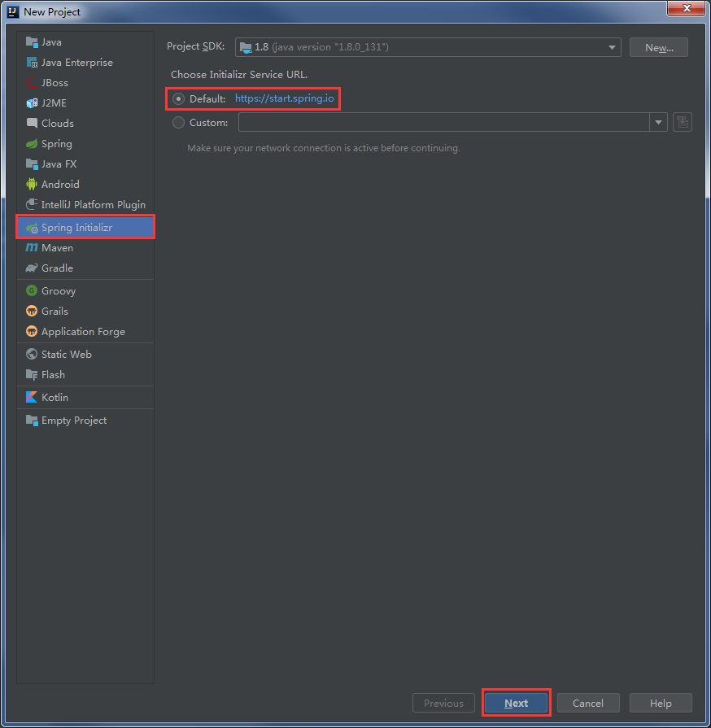Screen dimensions: 711x728
Task: Click the New... SDK button
Action: (658, 47)
